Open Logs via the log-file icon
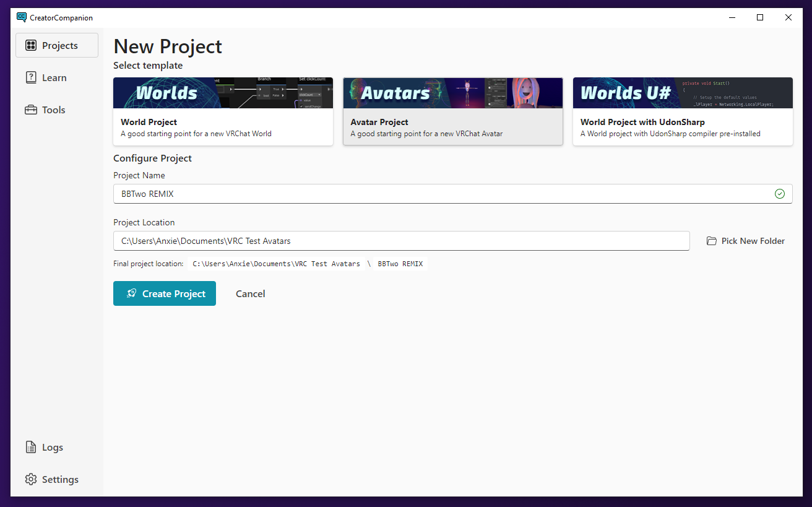This screenshot has width=812, height=507. pos(30,447)
